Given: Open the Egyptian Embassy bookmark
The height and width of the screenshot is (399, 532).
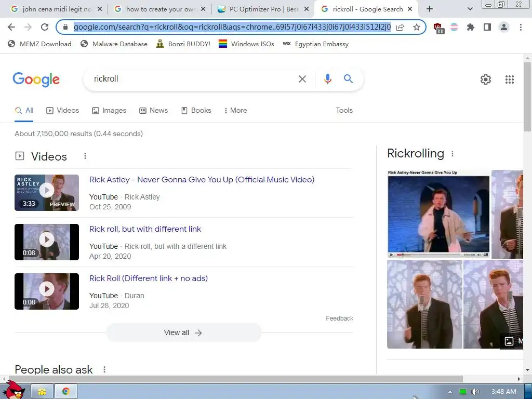Looking at the screenshot, I should click(315, 44).
